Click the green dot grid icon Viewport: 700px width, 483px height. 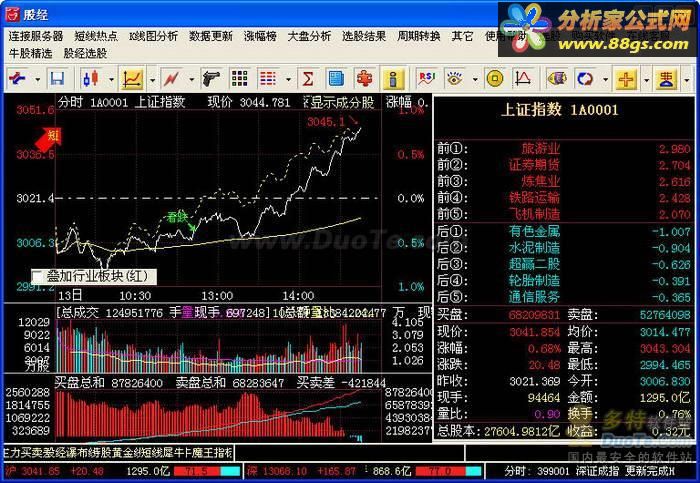(239, 79)
